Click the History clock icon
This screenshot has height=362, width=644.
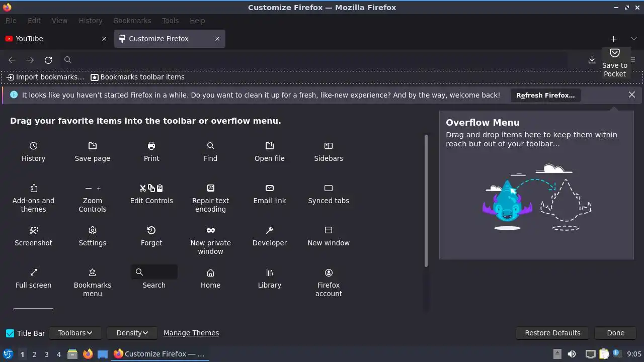coord(33,146)
